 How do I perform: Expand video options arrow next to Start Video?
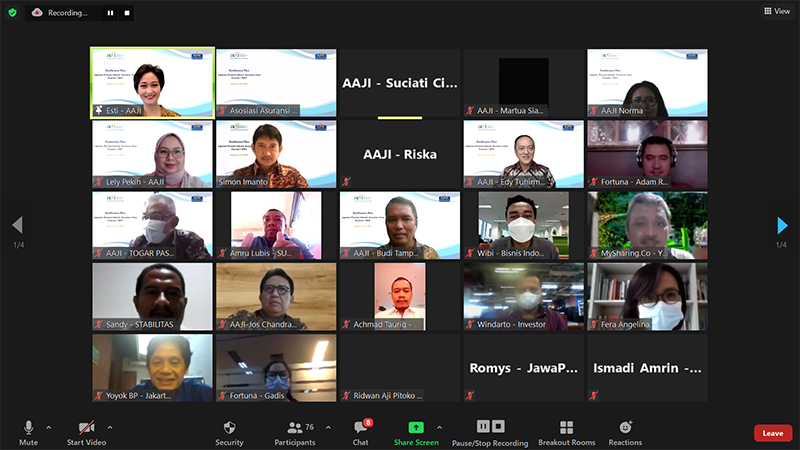pyautogui.click(x=110, y=428)
